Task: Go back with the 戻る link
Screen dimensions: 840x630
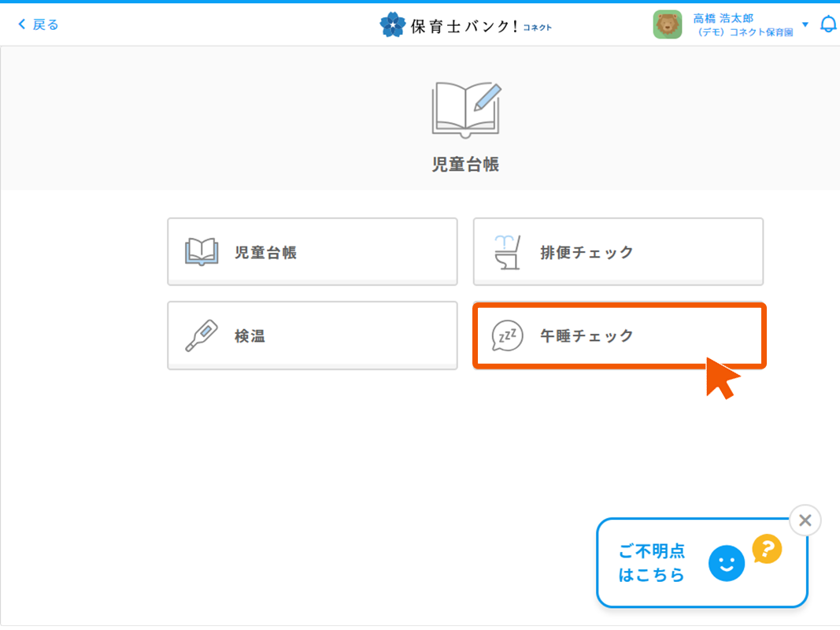Action: pos(46,25)
